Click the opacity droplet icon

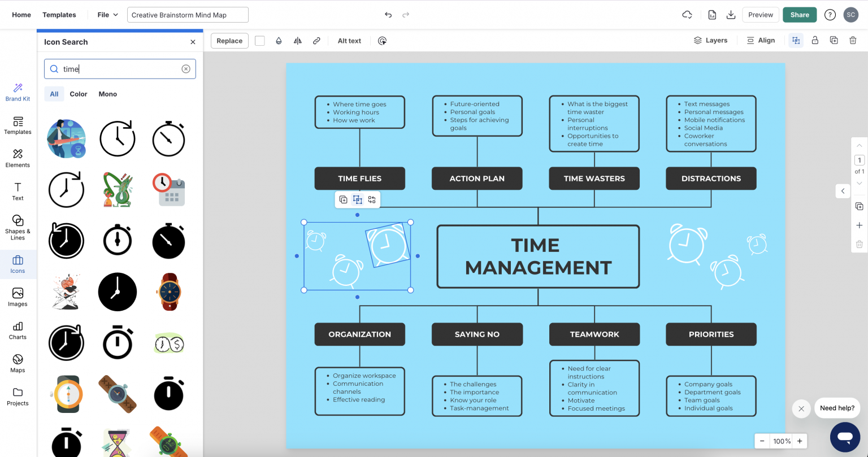(x=279, y=41)
